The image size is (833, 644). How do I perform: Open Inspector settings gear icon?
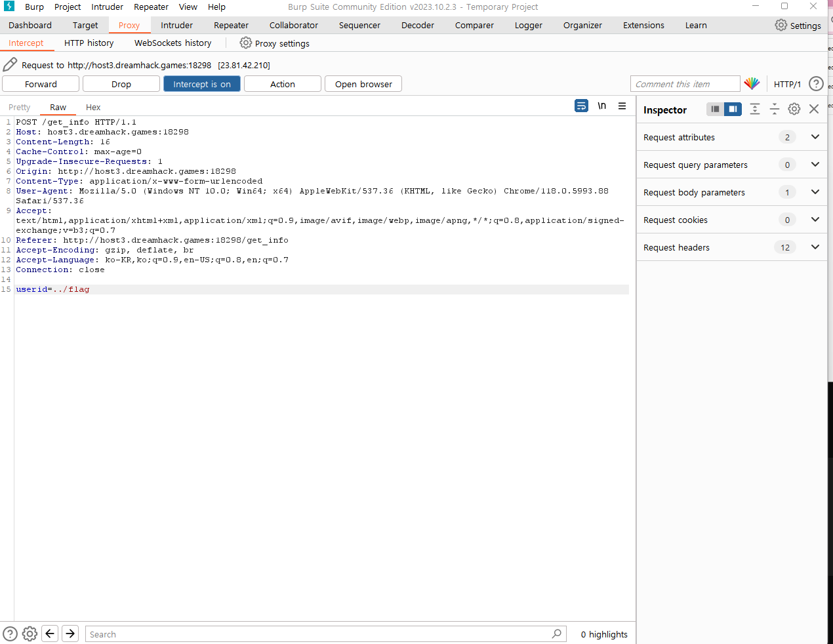coord(794,109)
